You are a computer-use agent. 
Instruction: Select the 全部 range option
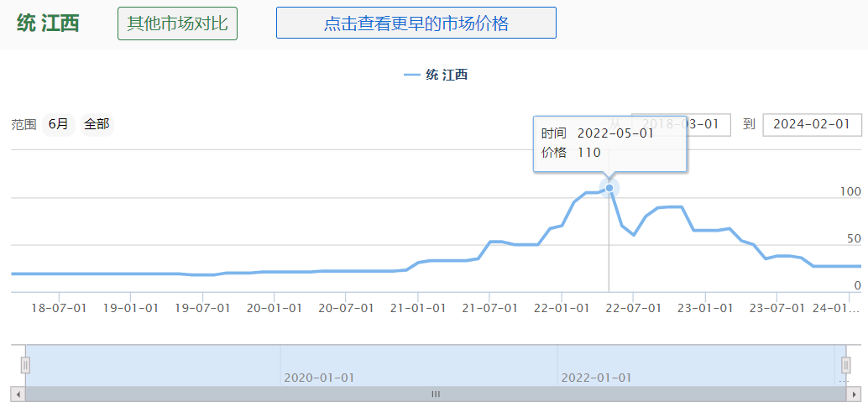pos(97,124)
